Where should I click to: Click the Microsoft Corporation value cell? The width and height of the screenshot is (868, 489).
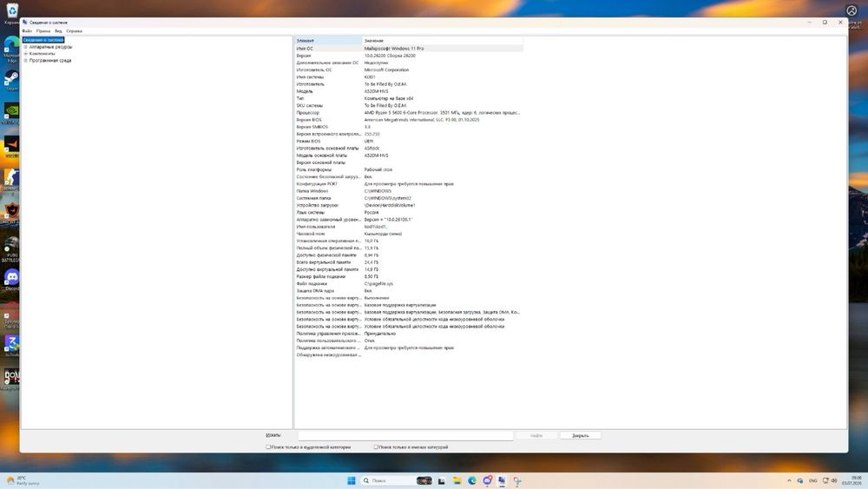click(386, 69)
